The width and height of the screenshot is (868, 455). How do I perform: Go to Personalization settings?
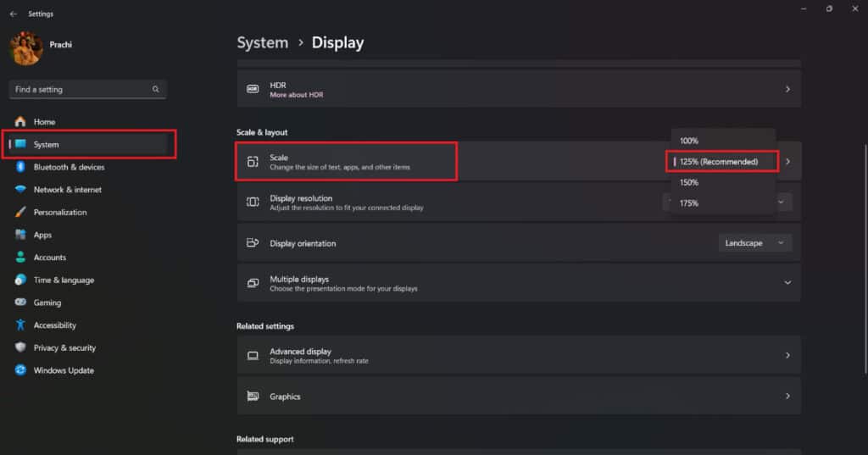[x=59, y=212]
